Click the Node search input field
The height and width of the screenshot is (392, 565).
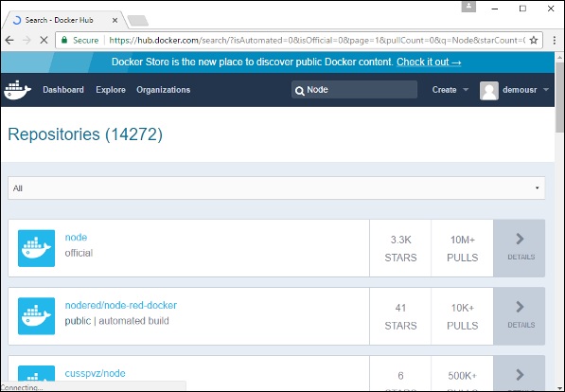coord(354,89)
